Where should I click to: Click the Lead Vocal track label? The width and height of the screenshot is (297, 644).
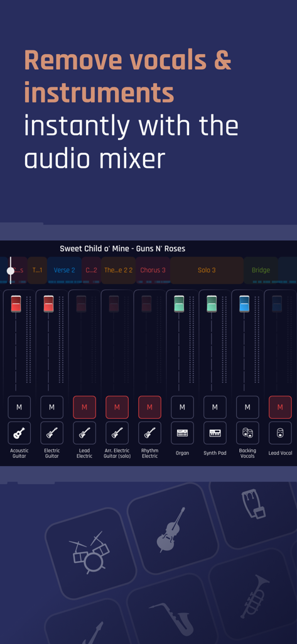(280, 453)
